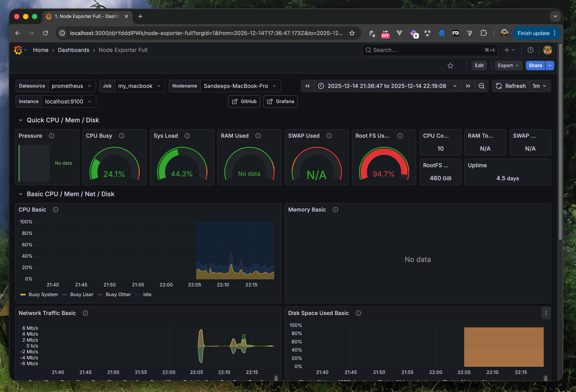Open the help question mark icon
Image resolution: width=576 pixels, height=392 pixels.
(x=530, y=50)
